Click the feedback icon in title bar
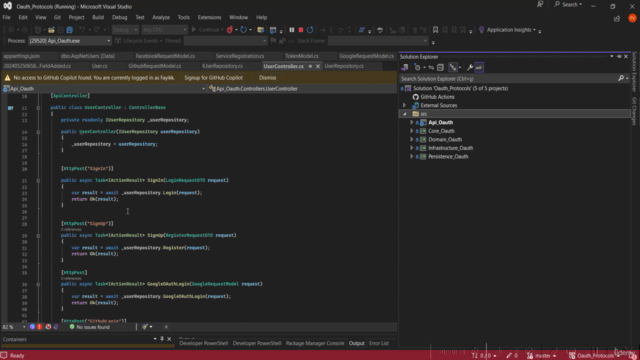Image resolution: width=640 pixels, height=360 pixels. (540, 4)
